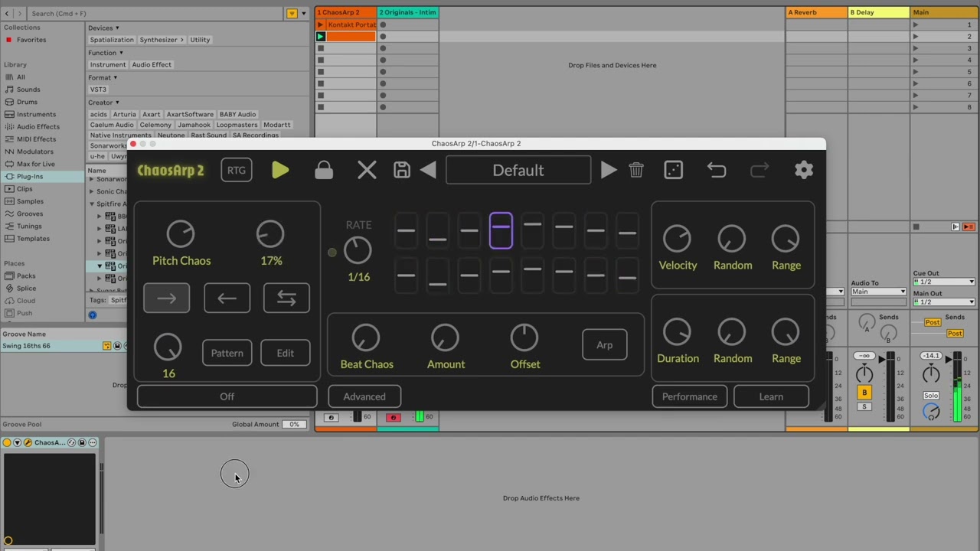This screenshot has width=980, height=551.
Task: Open Favorites collection
Action: tap(31, 40)
